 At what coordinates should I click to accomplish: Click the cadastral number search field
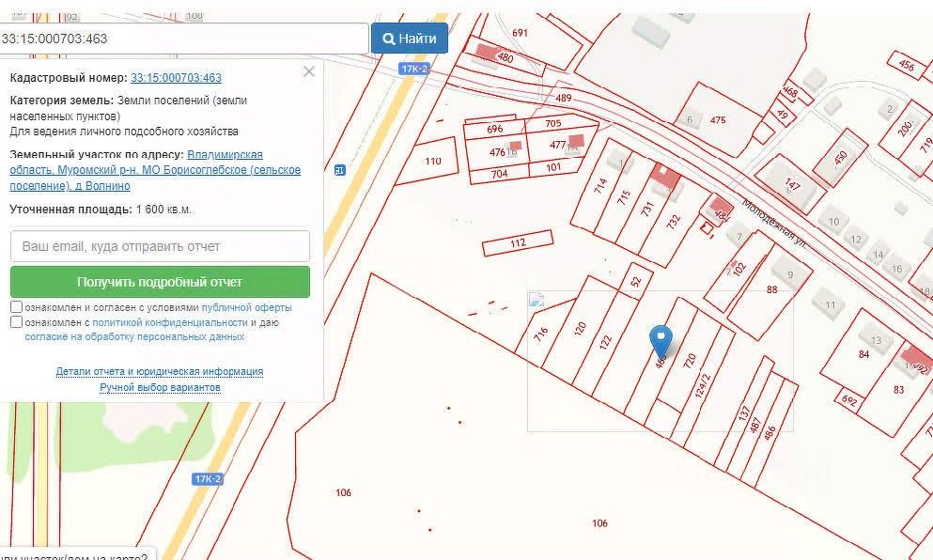tap(183, 39)
